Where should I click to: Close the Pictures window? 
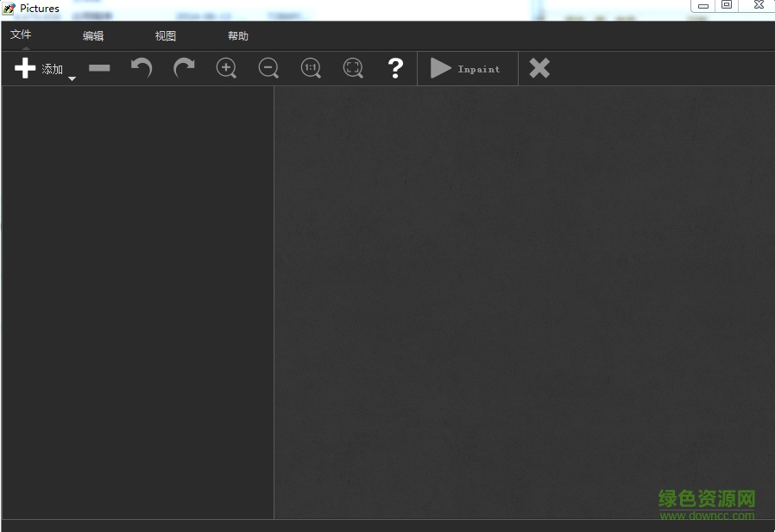click(x=758, y=5)
